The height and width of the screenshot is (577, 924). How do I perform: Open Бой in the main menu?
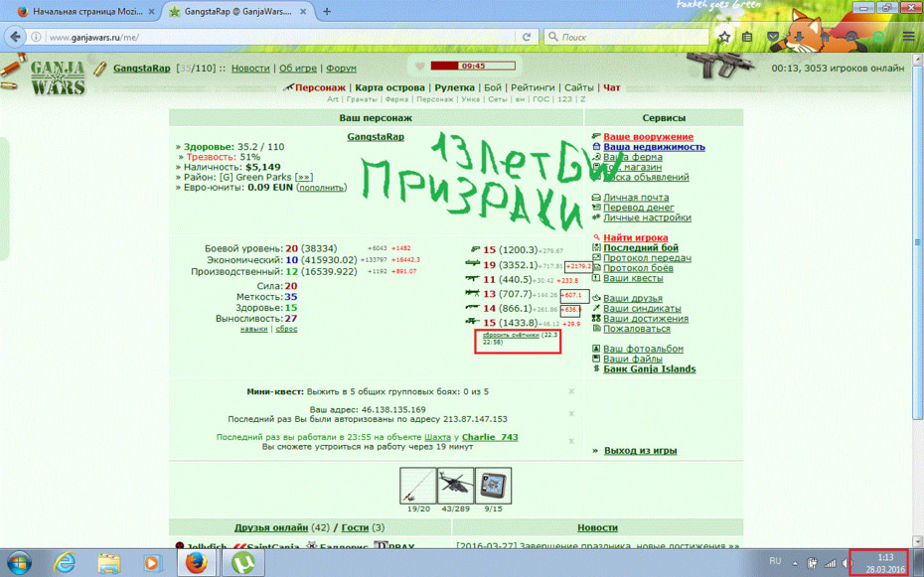click(x=493, y=87)
